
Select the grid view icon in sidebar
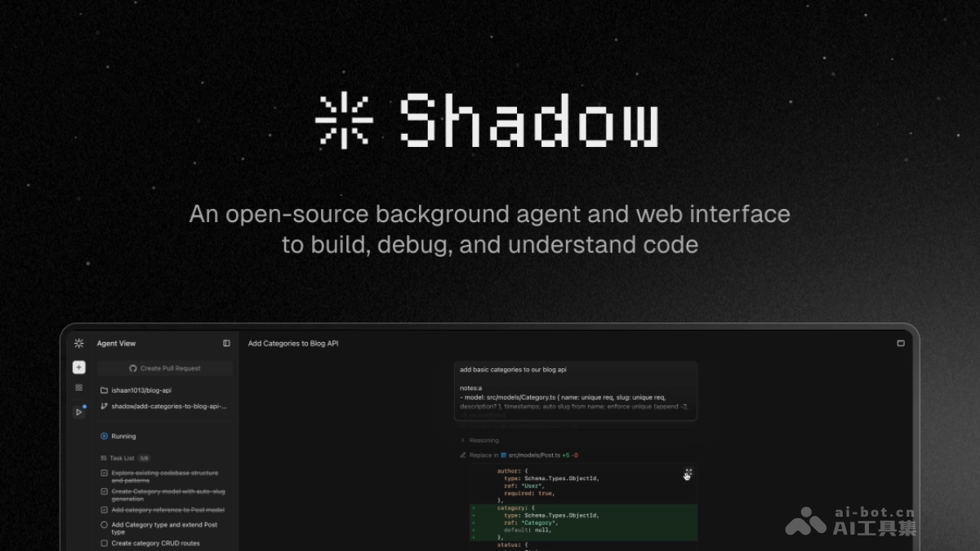tap(78, 387)
